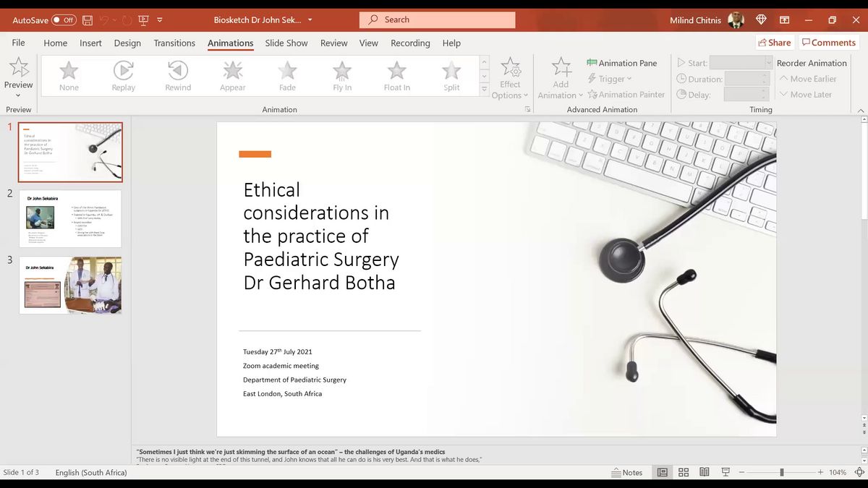Select the Fly In animation effect
The image size is (868, 488).
pos(342,75)
